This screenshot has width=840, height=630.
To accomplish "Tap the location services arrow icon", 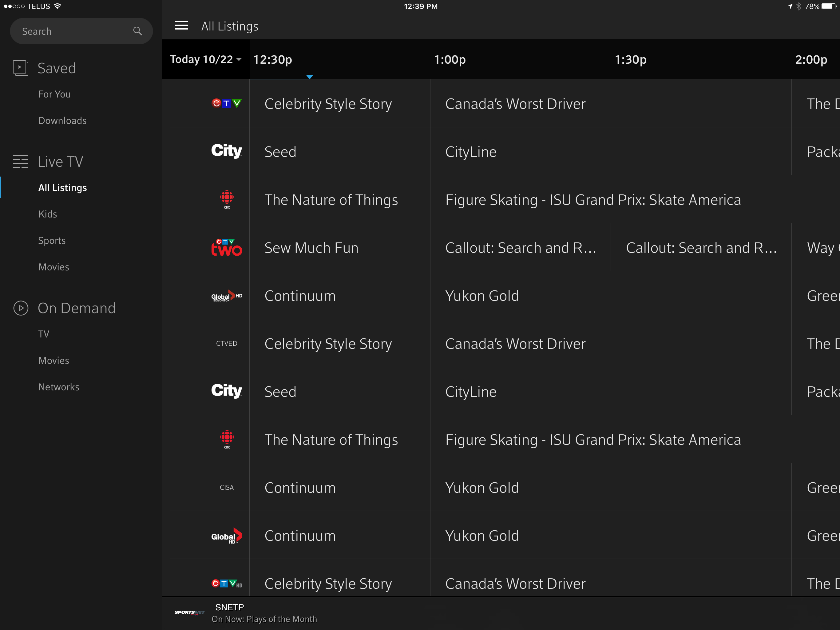I will [x=790, y=6].
